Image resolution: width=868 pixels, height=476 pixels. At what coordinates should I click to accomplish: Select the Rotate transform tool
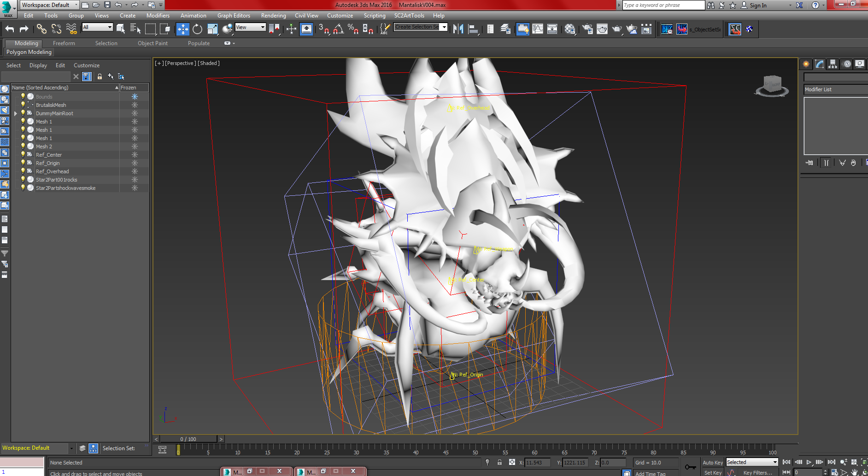pyautogui.click(x=198, y=29)
